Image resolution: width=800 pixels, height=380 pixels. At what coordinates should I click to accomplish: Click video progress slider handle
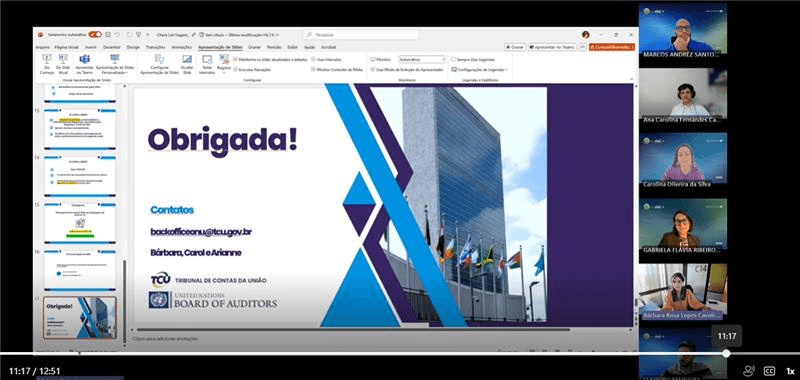(727, 353)
